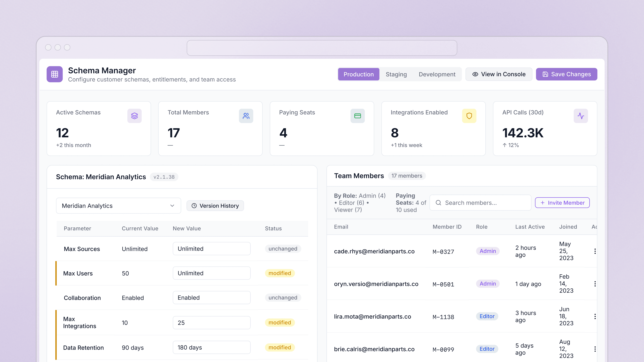The image size is (644, 362).
Task: Click the Schema Manager grid logo icon
Action: (55, 74)
